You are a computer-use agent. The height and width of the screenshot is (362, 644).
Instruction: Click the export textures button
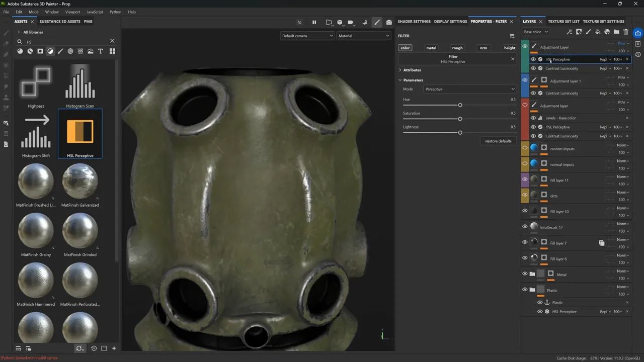[638, 33]
